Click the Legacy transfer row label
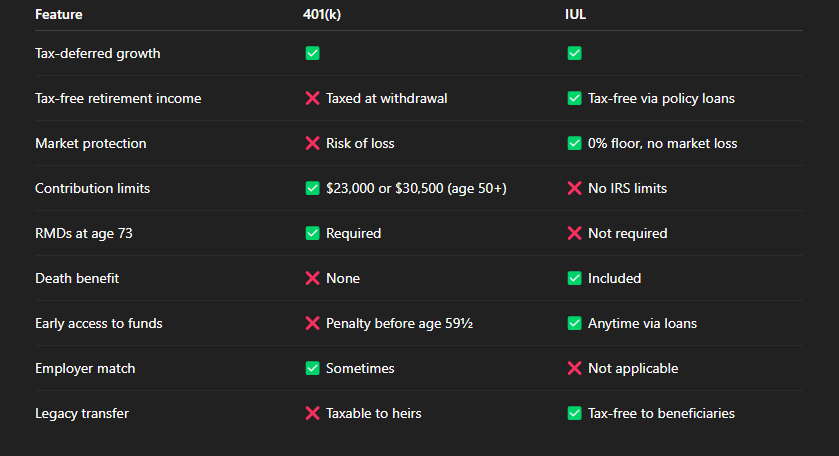The width and height of the screenshot is (839, 456). (82, 413)
